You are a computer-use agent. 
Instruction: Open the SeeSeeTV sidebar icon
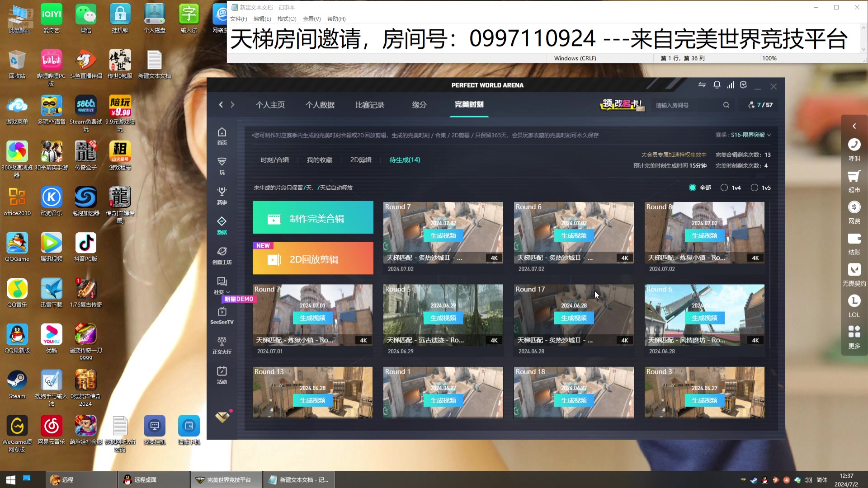click(222, 315)
